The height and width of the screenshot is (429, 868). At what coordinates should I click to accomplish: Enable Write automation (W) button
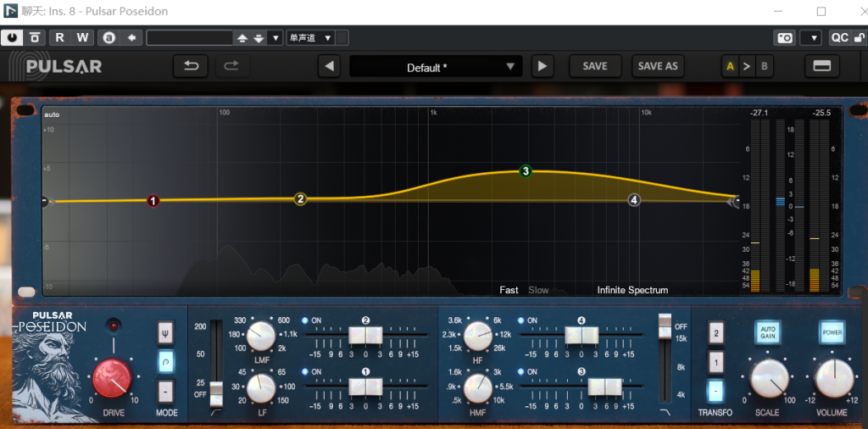pos(82,37)
